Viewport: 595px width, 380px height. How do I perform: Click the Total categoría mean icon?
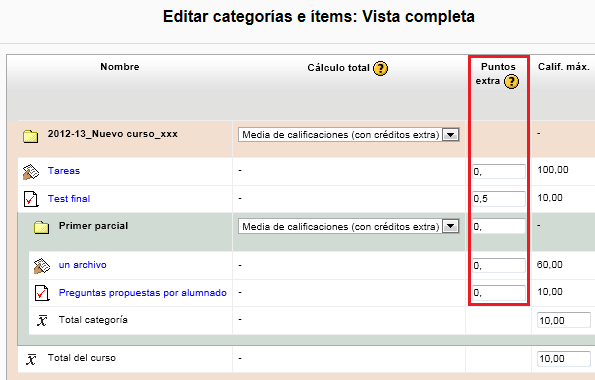point(42,320)
